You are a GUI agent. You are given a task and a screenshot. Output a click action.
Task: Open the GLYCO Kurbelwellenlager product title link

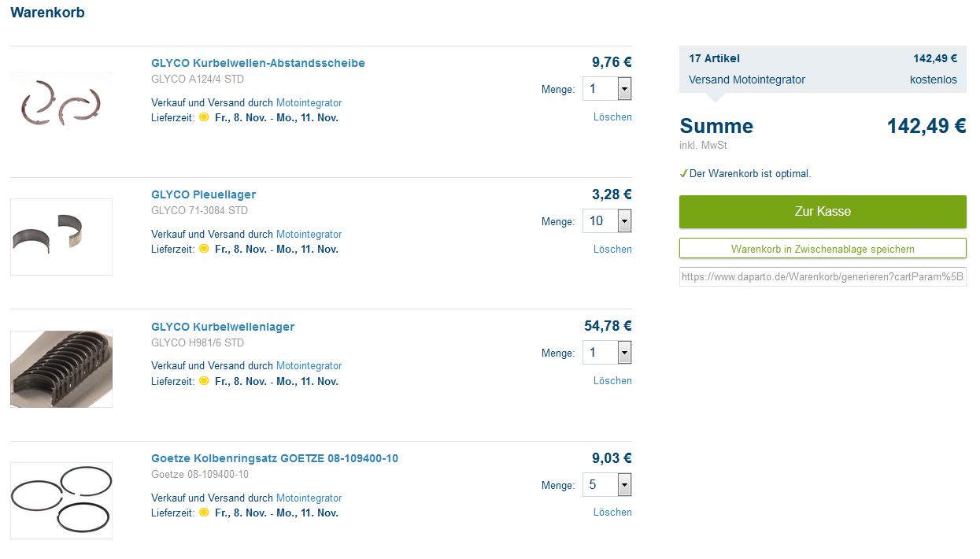coord(223,327)
